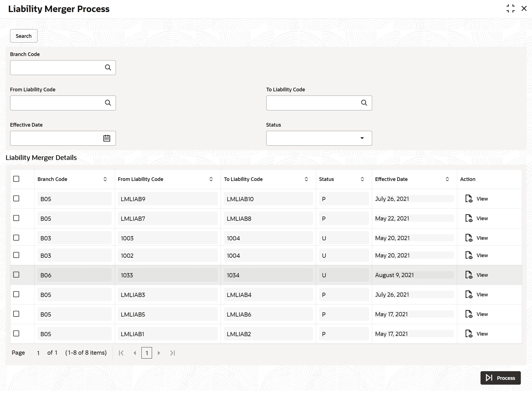Screen dimensions: 532x395
Task: Collapse the dialog with the shrink icon
Action: [x=510, y=8]
